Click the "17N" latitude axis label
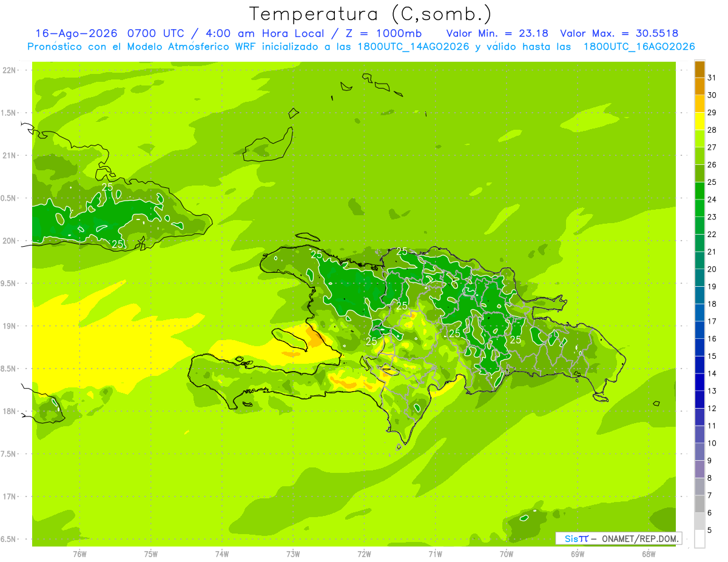This screenshot has width=728, height=562. click(10, 497)
